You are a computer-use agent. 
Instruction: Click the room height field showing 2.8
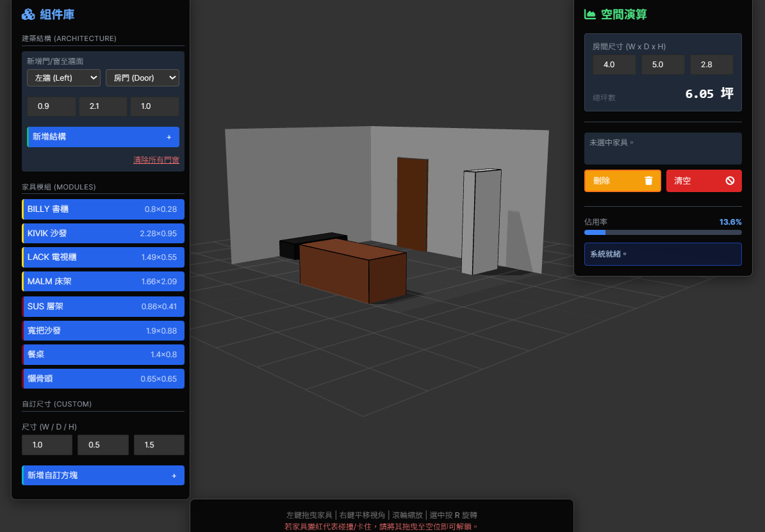click(711, 65)
